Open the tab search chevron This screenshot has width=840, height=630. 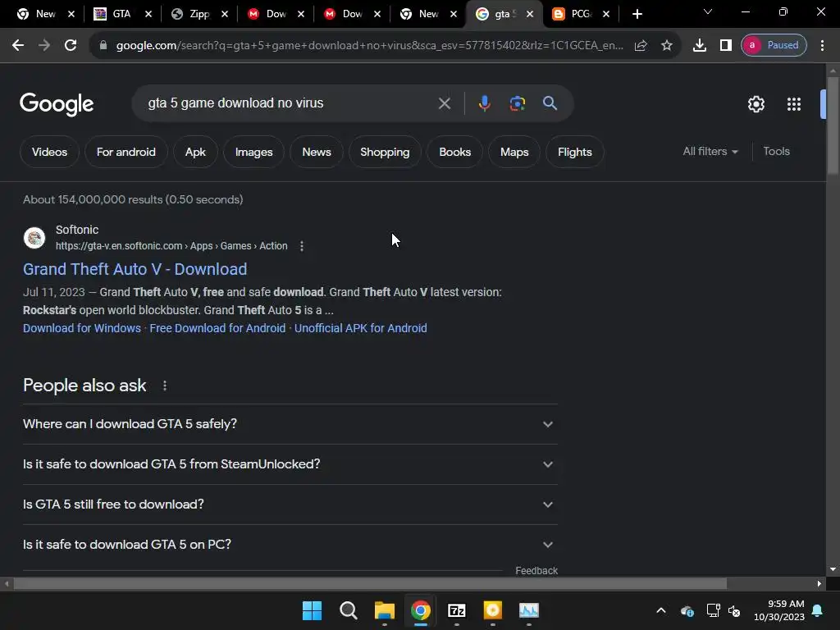pos(708,11)
